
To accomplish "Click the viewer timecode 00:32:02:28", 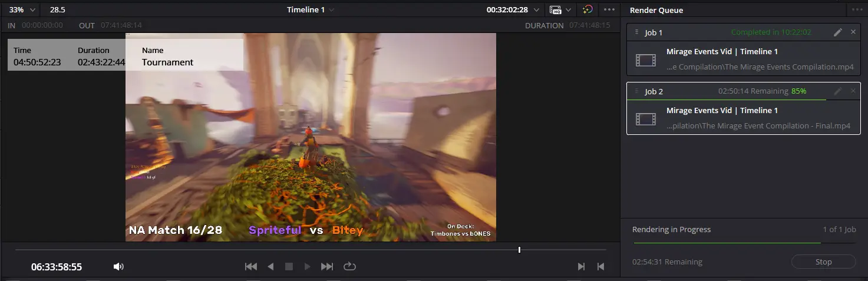I will click(507, 9).
